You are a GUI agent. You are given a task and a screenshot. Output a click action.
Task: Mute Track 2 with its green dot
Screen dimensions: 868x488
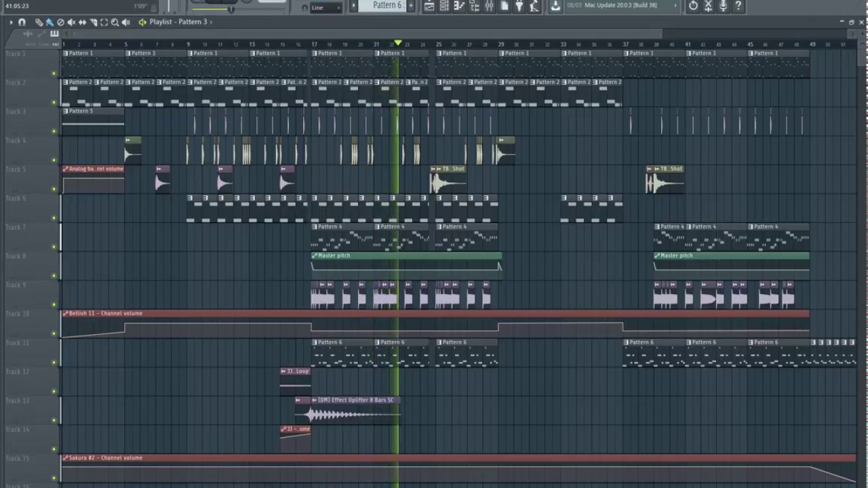click(54, 102)
